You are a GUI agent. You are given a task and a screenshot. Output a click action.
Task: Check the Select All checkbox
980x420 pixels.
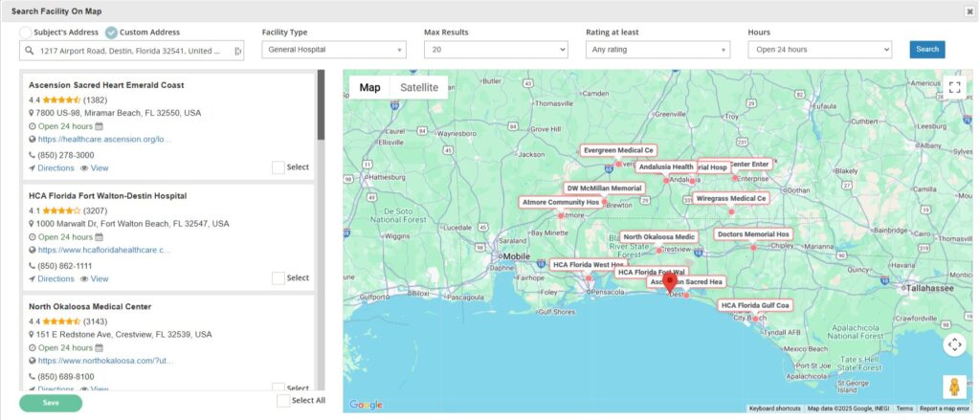pyautogui.click(x=283, y=401)
